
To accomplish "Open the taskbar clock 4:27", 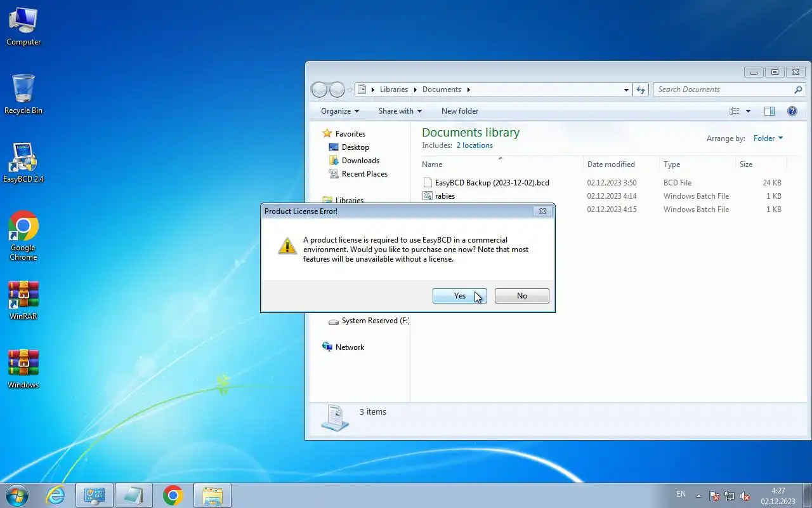I will coord(778,496).
